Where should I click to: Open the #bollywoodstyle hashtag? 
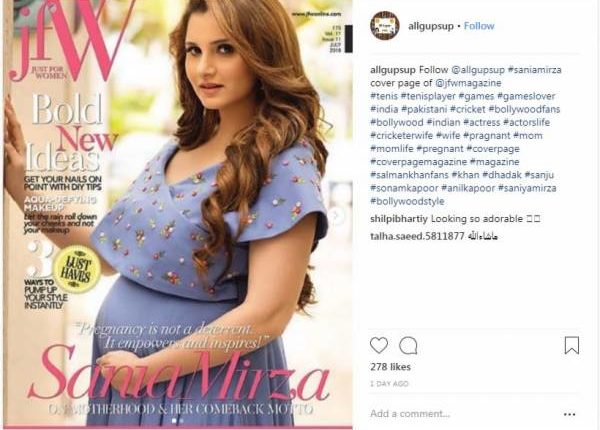408,201
